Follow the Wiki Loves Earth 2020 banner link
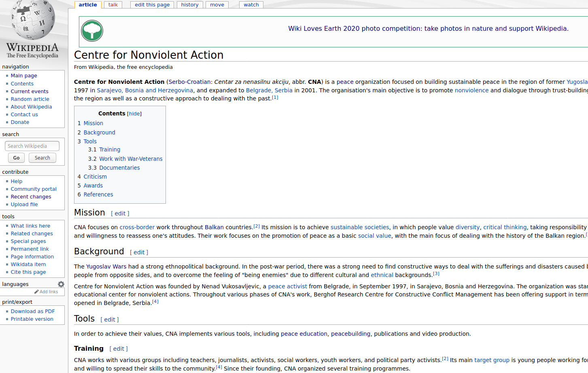588x373 pixels. pyautogui.click(x=428, y=29)
